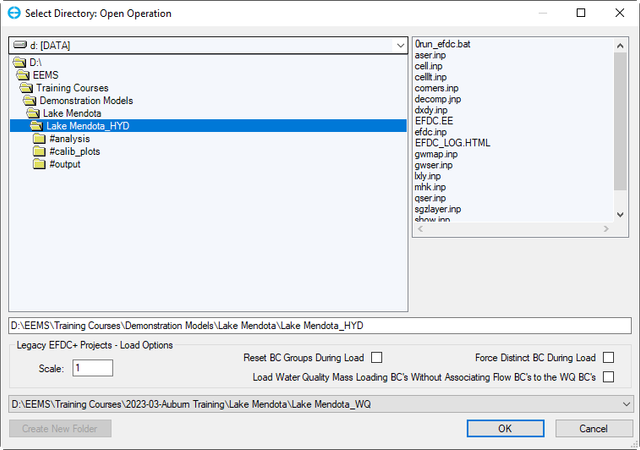Select efdc.inp in file list

click(431, 132)
